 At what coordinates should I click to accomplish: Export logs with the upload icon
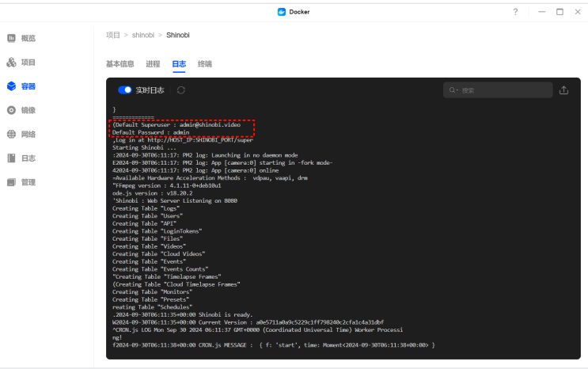tap(563, 90)
